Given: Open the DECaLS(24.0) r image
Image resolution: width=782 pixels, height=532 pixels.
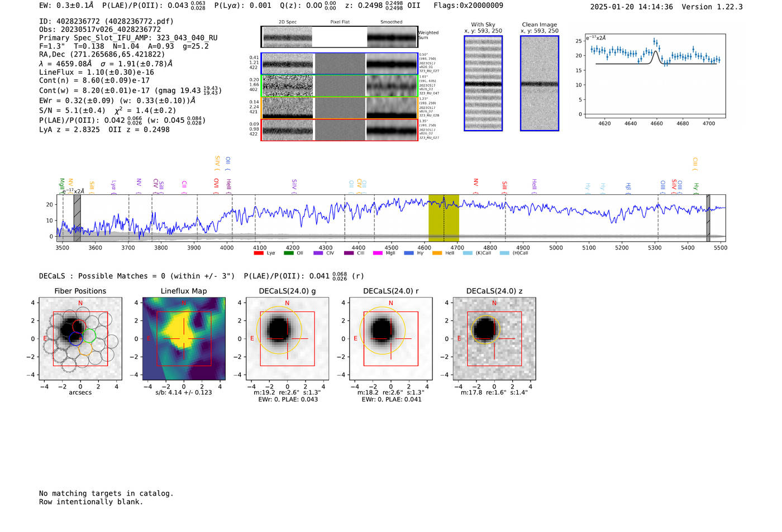Looking at the screenshot, I should (x=390, y=338).
